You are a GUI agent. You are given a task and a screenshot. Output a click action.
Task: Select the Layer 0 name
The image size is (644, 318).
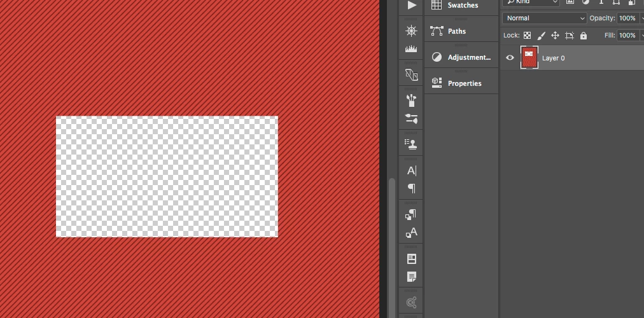coord(553,58)
